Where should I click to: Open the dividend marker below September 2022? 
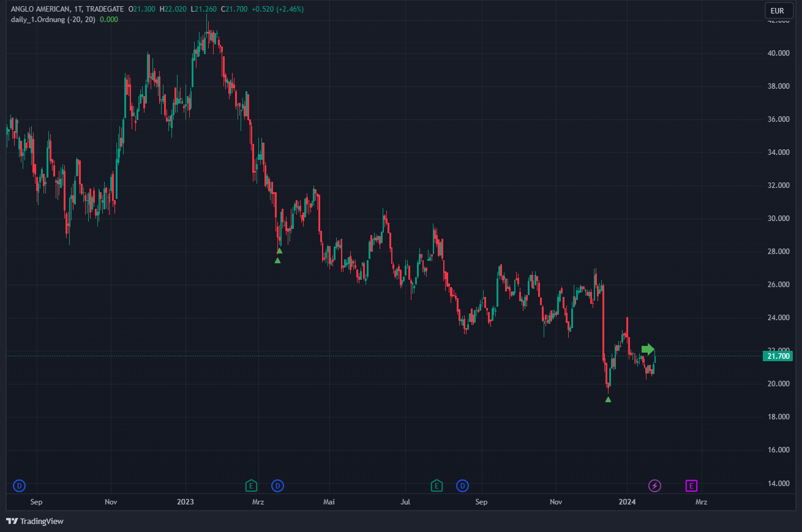click(19, 485)
